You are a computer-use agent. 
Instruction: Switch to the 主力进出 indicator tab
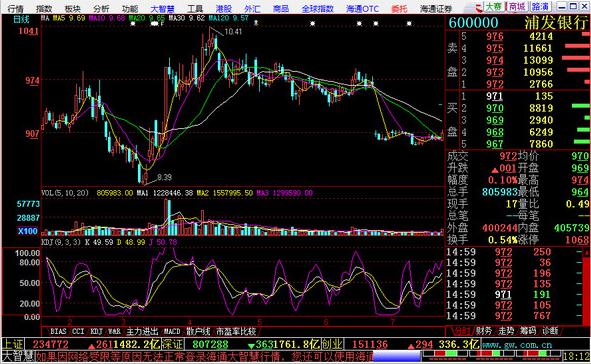142,331
